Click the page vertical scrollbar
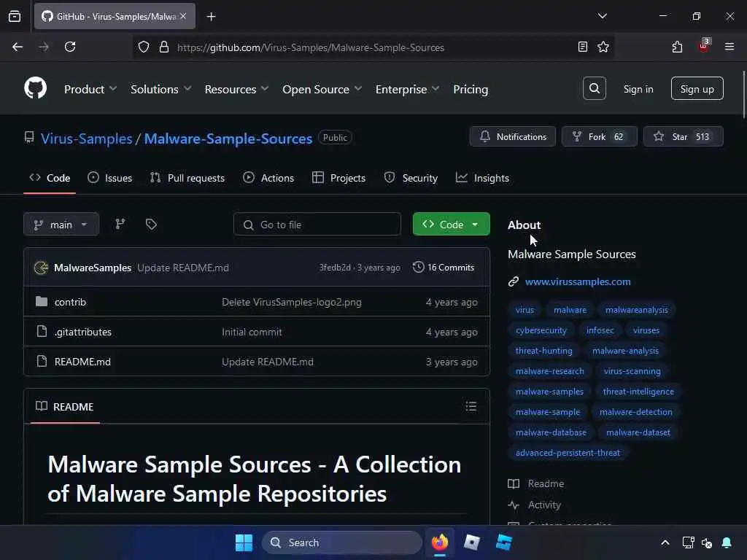 pyautogui.click(x=743, y=94)
